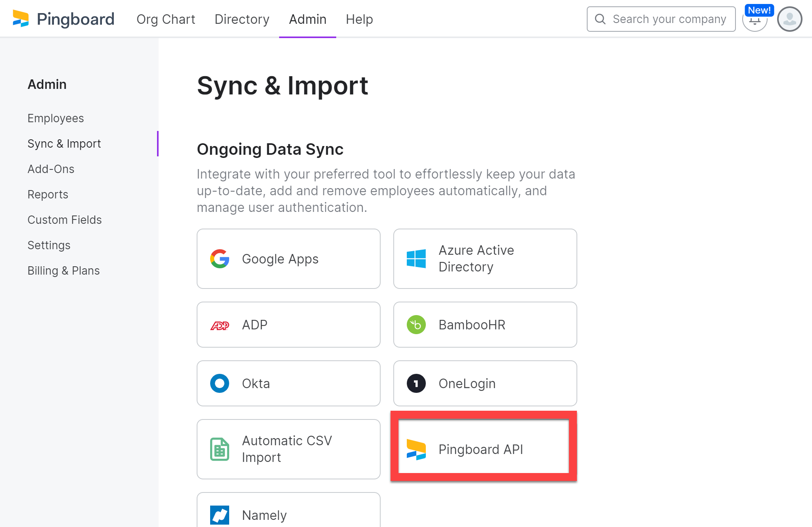The height and width of the screenshot is (527, 812).
Task: Choose the Okta integration card
Action: click(289, 383)
